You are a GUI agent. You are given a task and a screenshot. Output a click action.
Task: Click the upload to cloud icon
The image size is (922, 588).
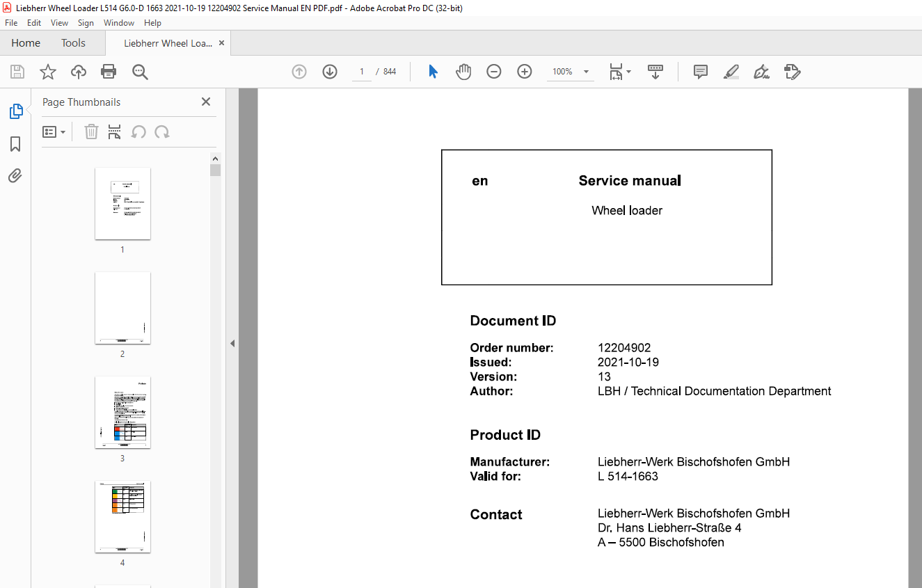click(x=79, y=72)
